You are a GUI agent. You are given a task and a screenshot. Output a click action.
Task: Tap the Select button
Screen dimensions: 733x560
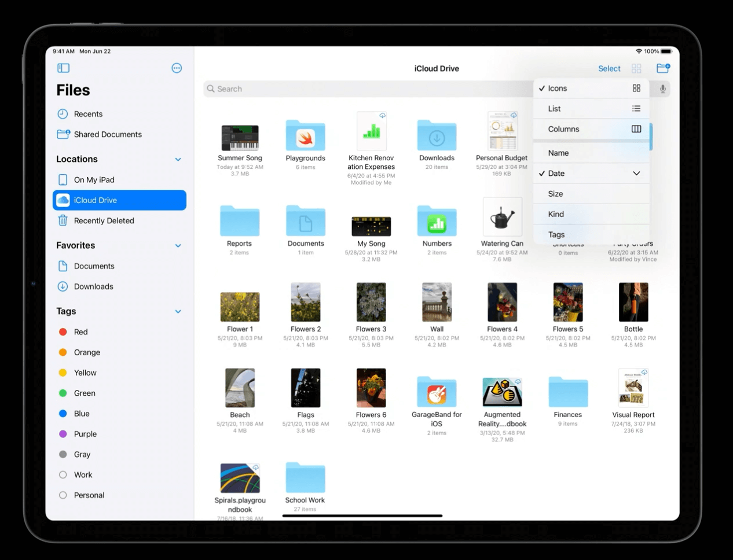(x=609, y=68)
